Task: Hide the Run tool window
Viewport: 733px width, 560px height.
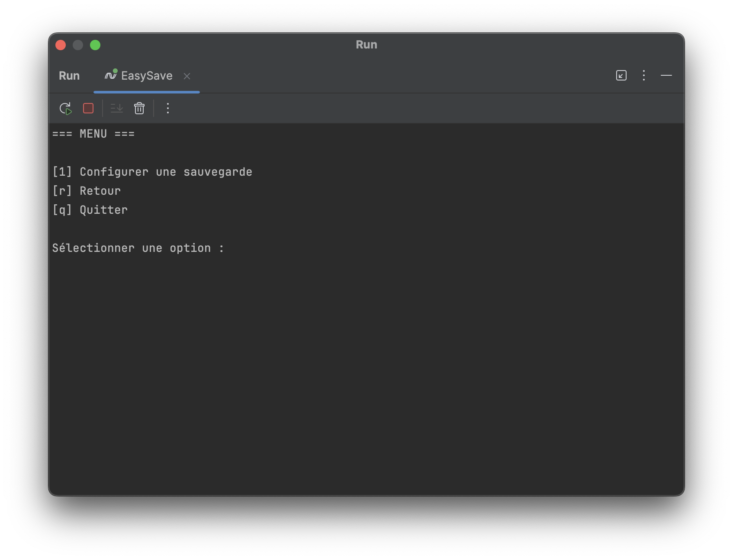Action: pyautogui.click(x=666, y=75)
